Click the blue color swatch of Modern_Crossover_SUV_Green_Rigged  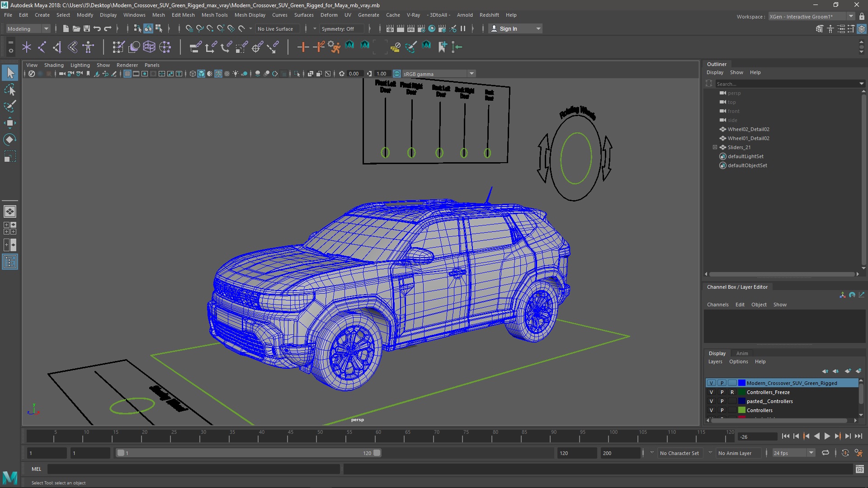(742, 383)
